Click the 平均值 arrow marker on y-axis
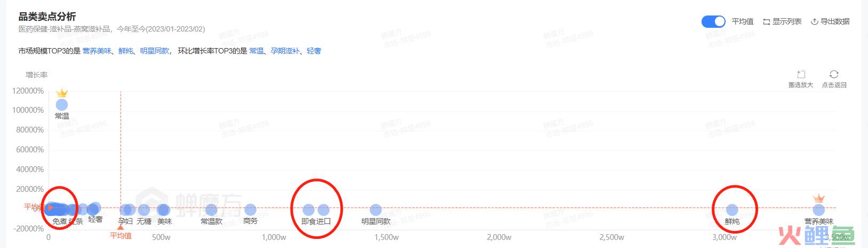Screen dimensions: 868x248 51,207
